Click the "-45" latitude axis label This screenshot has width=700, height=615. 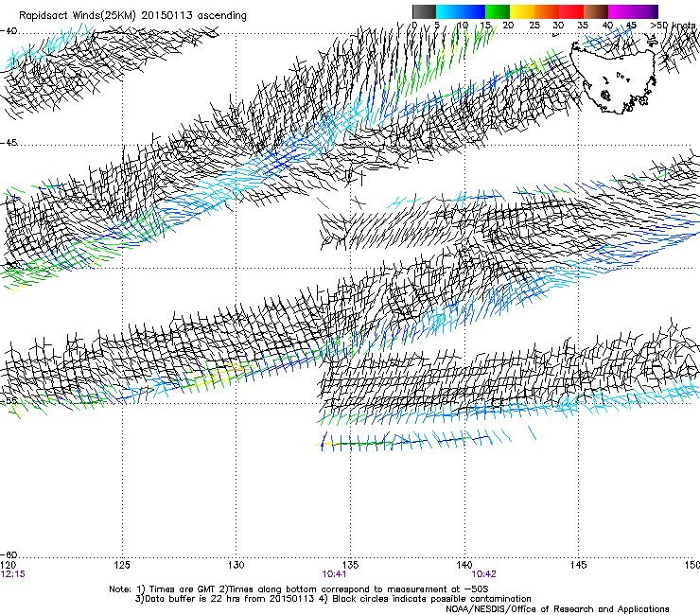(9, 143)
